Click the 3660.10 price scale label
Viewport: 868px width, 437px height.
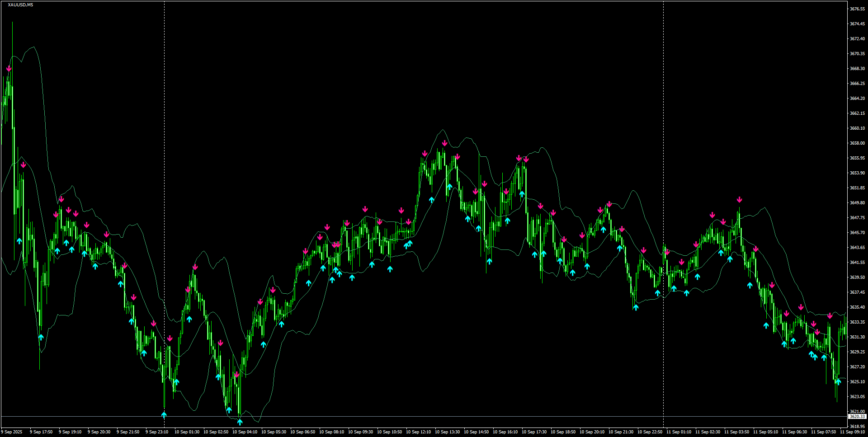click(858, 128)
